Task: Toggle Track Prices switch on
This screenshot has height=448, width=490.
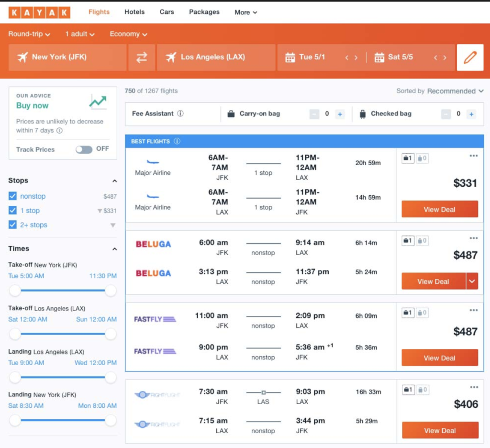Action: pos(84,149)
